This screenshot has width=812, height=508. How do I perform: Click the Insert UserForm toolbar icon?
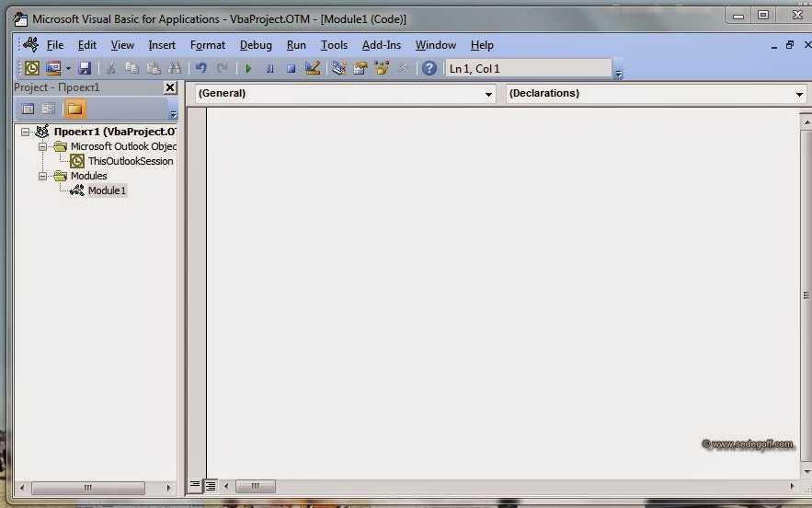click(x=52, y=68)
